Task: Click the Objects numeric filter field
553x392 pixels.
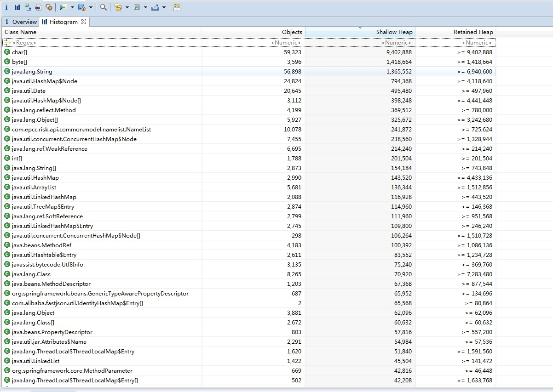Action: (253, 42)
